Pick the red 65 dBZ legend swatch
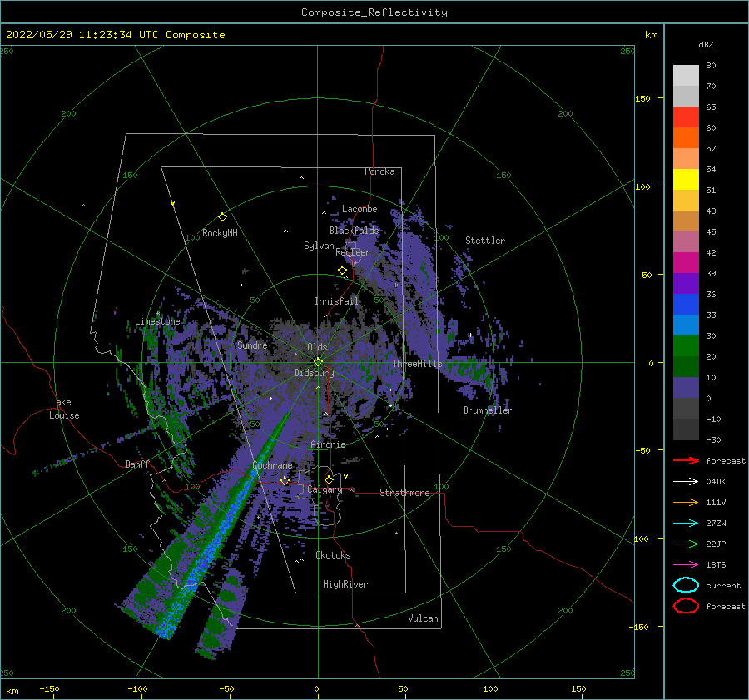Viewport: 749px width, 700px height. point(686,117)
